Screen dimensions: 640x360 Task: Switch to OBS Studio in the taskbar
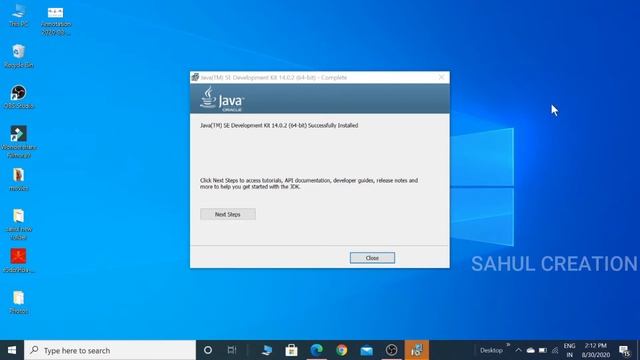point(391,350)
